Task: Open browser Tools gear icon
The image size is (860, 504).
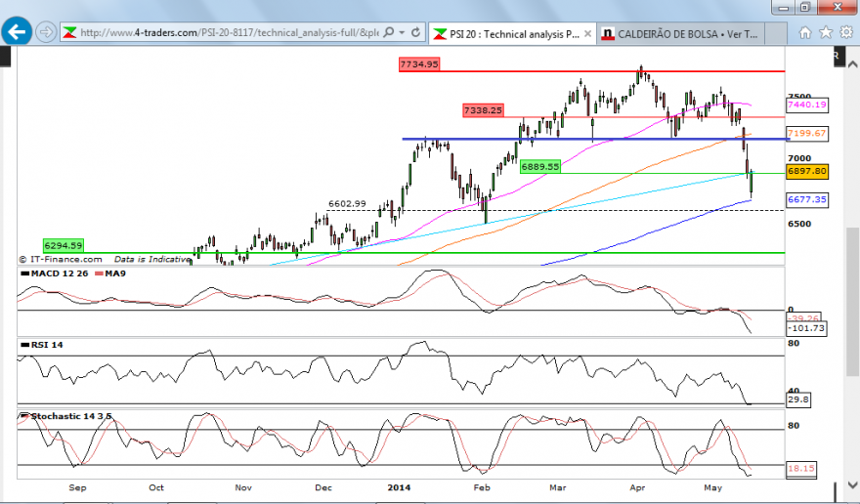Action: point(846,33)
